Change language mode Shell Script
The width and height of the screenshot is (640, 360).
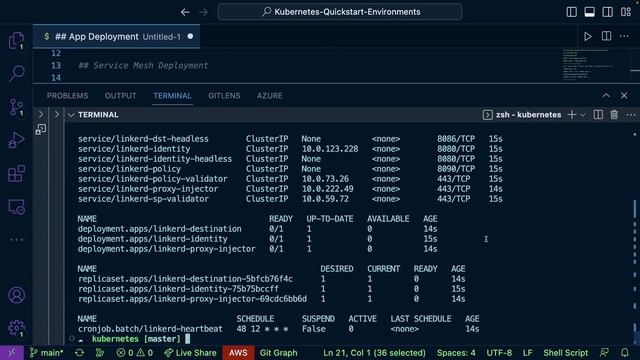pyautogui.click(x=565, y=353)
